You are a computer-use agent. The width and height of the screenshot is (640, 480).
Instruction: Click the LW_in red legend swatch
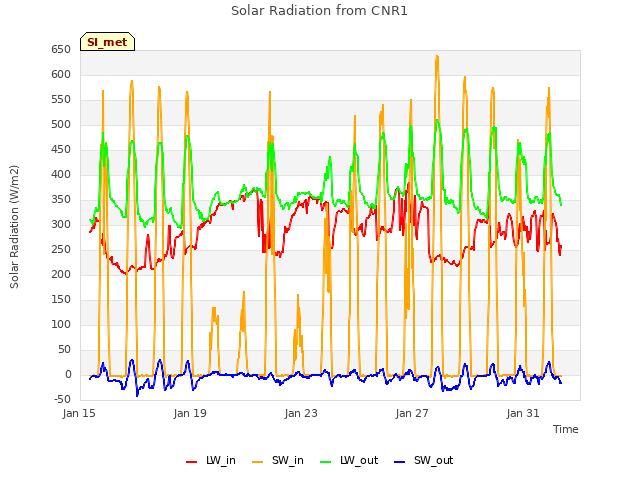coord(191,462)
